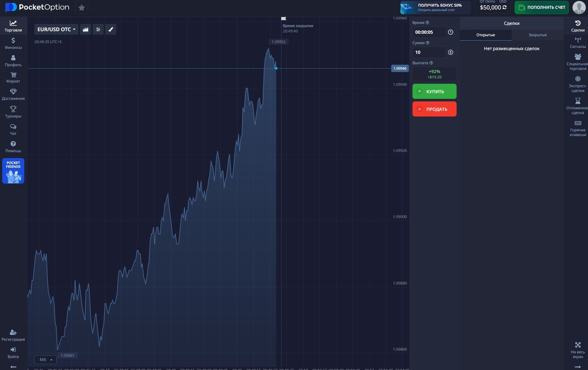The width and height of the screenshot is (588, 370).
Task: Open Финансы section in left sidebar
Action: 13,43
